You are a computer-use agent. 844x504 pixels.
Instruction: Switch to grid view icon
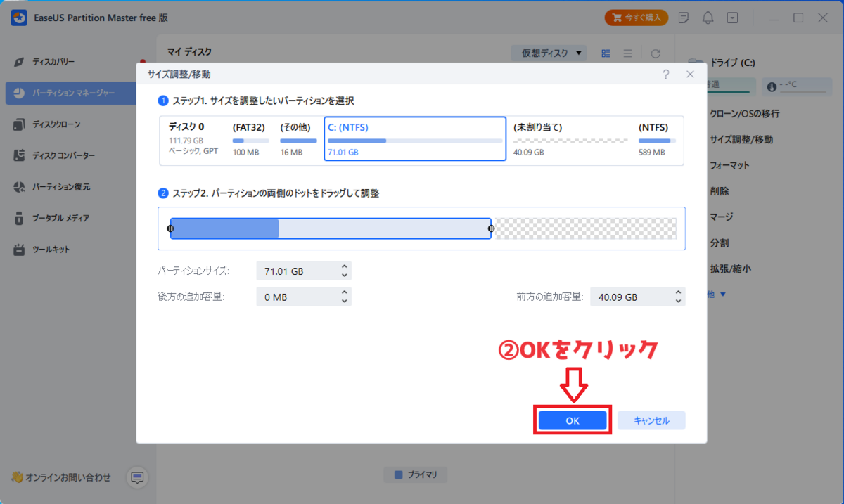pyautogui.click(x=606, y=53)
